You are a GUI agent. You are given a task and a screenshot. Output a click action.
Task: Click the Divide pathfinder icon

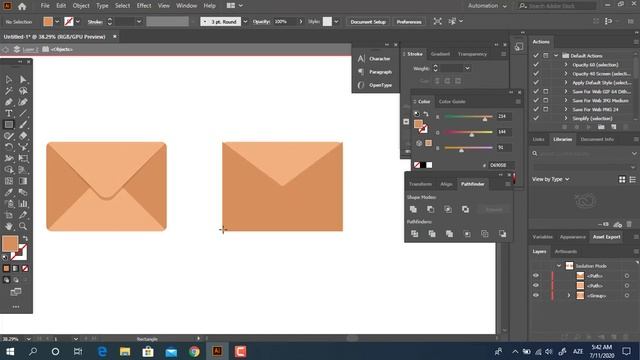[x=414, y=234]
